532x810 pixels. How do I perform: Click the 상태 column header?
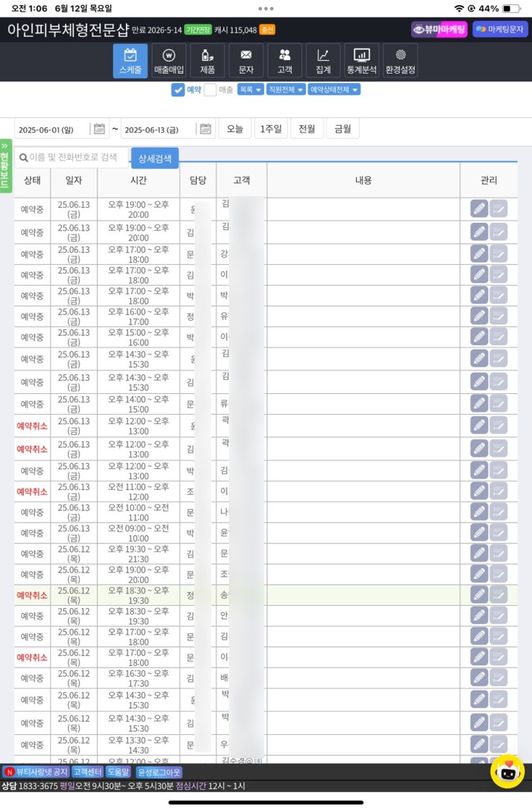(32, 180)
